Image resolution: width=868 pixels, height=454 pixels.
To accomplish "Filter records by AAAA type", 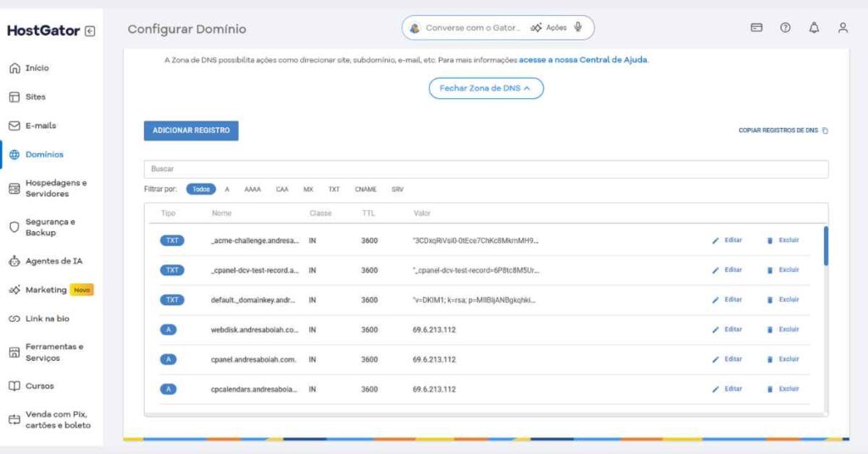I will (x=253, y=189).
